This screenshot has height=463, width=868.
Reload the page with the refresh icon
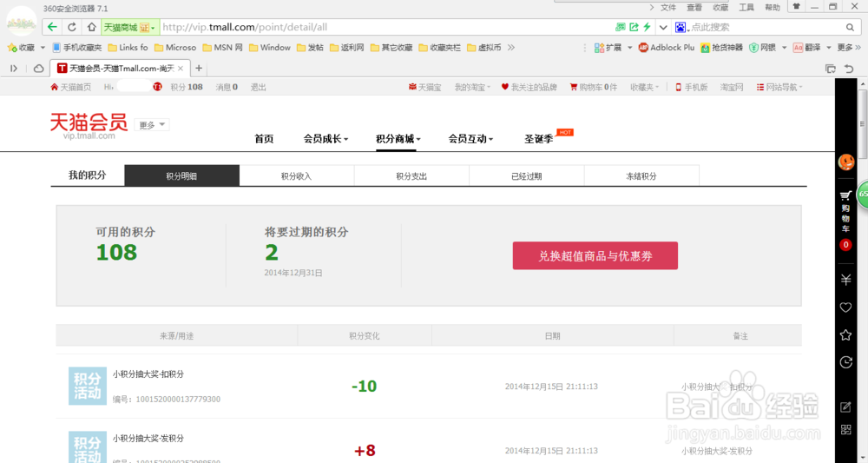point(72,27)
